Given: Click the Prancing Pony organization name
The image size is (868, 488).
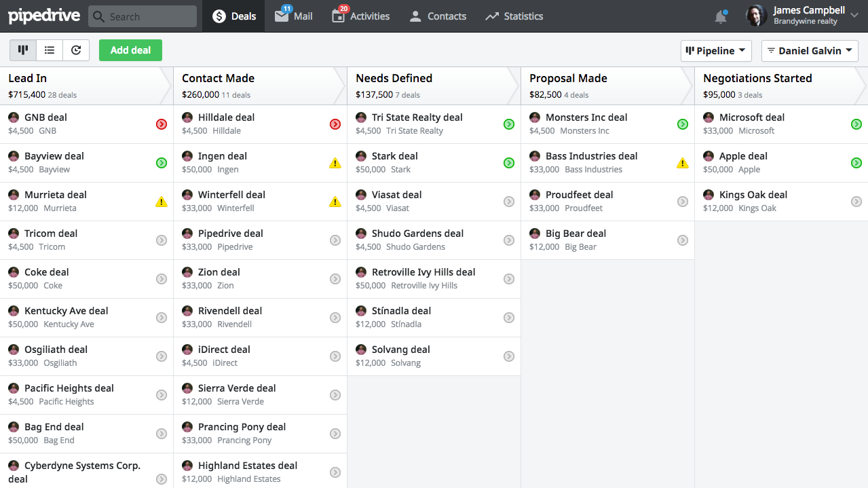Looking at the screenshot, I should [x=244, y=440].
